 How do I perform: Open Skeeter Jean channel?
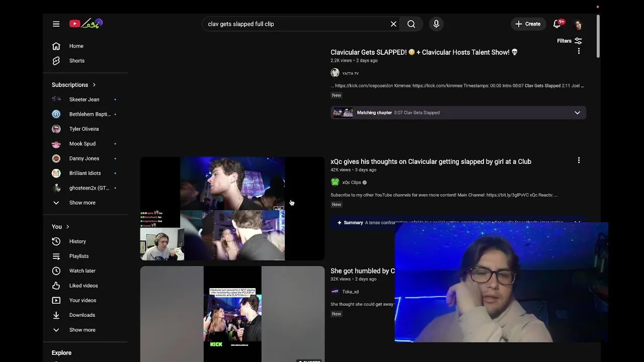[x=86, y=100]
